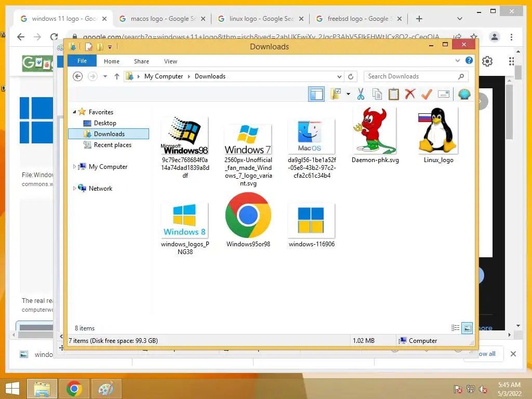This screenshot has height=399, width=532.
Task: Switch to large icons view toggle
Action: 467,328
